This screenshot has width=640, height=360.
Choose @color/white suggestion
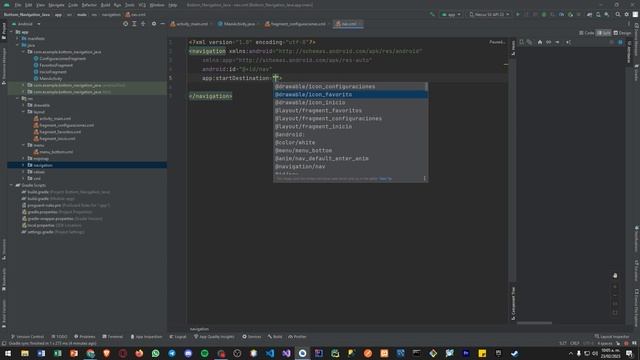point(350,142)
